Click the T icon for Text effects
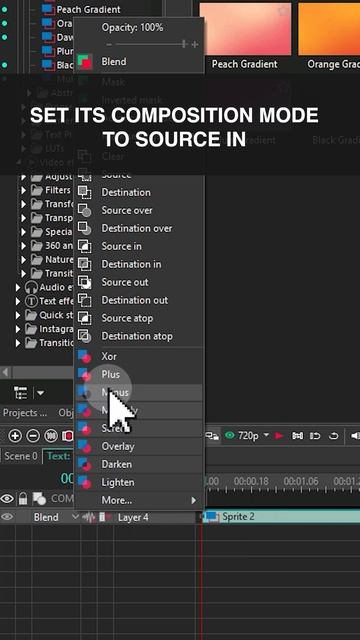This screenshot has height=640, width=360. pyautogui.click(x=31, y=301)
